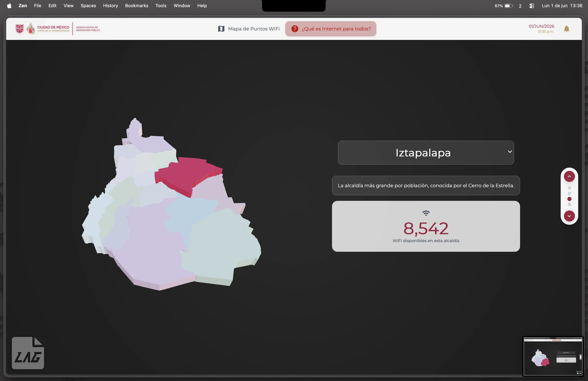Viewport: 588px width, 381px height.
Task: Click the notification bell icon
Action: [x=566, y=29]
